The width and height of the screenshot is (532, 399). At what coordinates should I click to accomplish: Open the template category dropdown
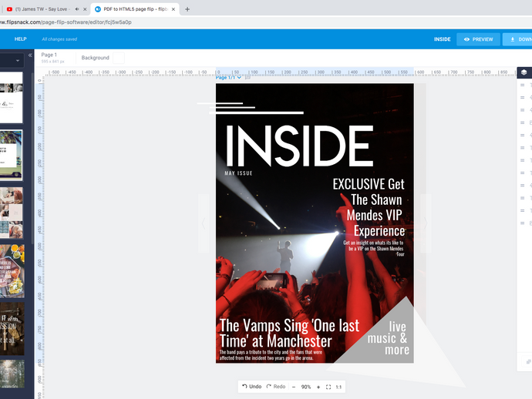point(18,61)
